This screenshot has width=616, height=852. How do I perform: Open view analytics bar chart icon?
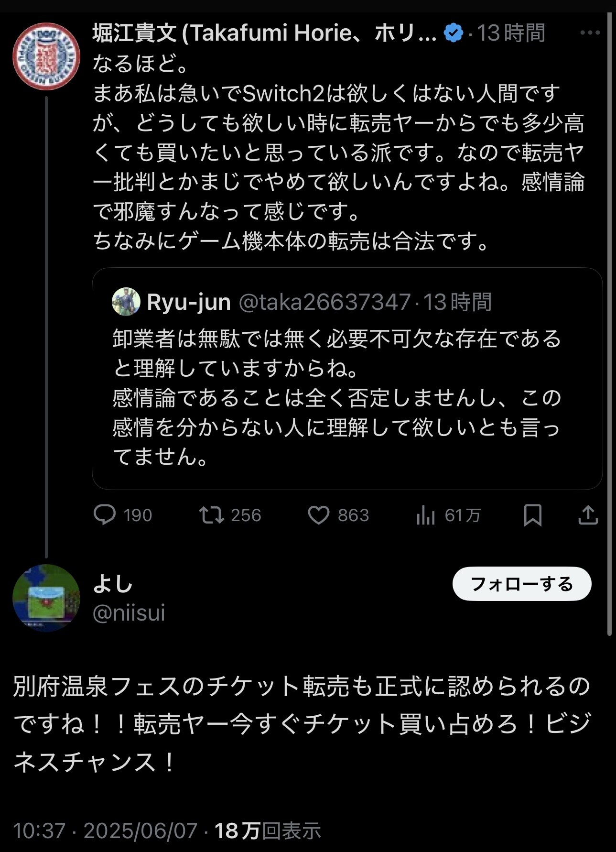(x=425, y=515)
